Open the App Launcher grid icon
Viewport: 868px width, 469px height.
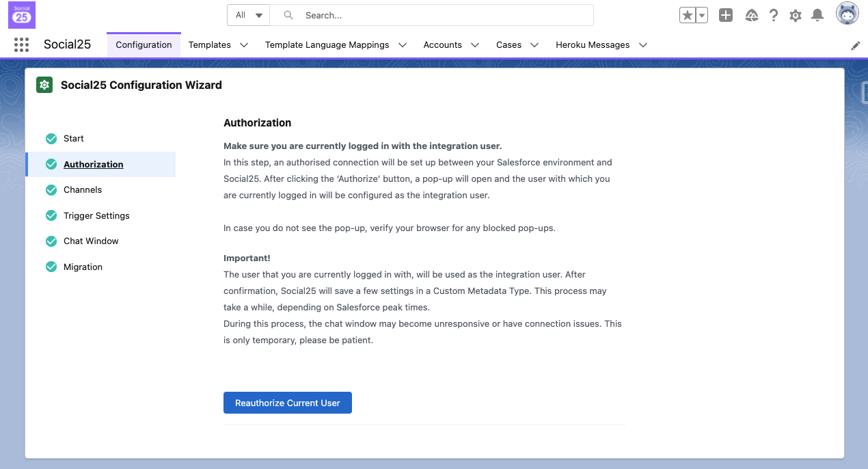[21, 45]
